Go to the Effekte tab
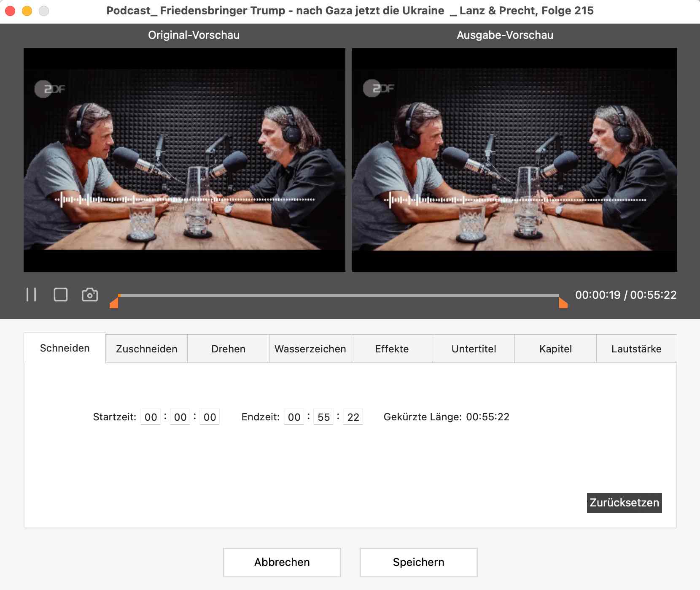 tap(392, 349)
